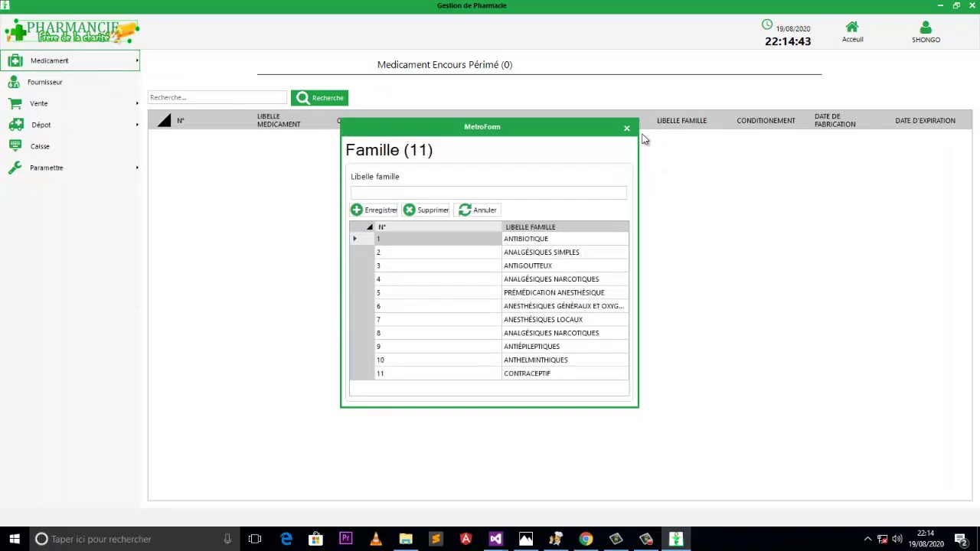Click the Dépot truck icon
Image resolution: width=980 pixels, height=551 pixels.
click(x=15, y=125)
